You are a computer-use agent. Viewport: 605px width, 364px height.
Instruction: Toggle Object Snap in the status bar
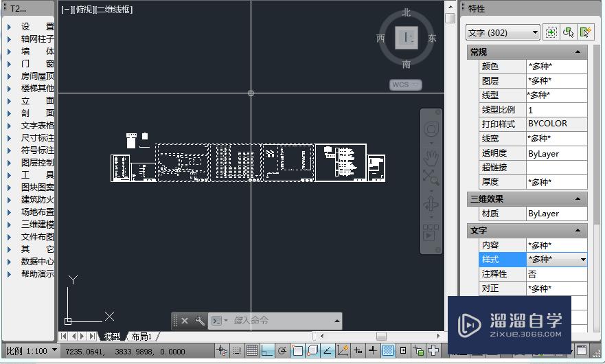297,350
